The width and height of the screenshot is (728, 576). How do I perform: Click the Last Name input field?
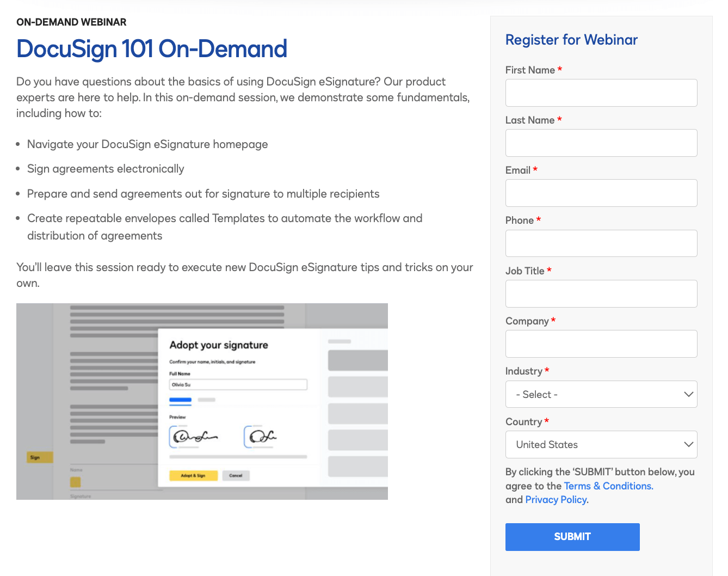601,143
